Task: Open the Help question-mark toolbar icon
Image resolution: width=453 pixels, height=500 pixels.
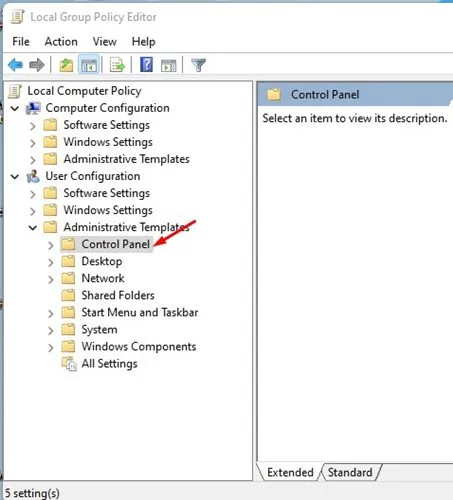Action: [x=147, y=65]
